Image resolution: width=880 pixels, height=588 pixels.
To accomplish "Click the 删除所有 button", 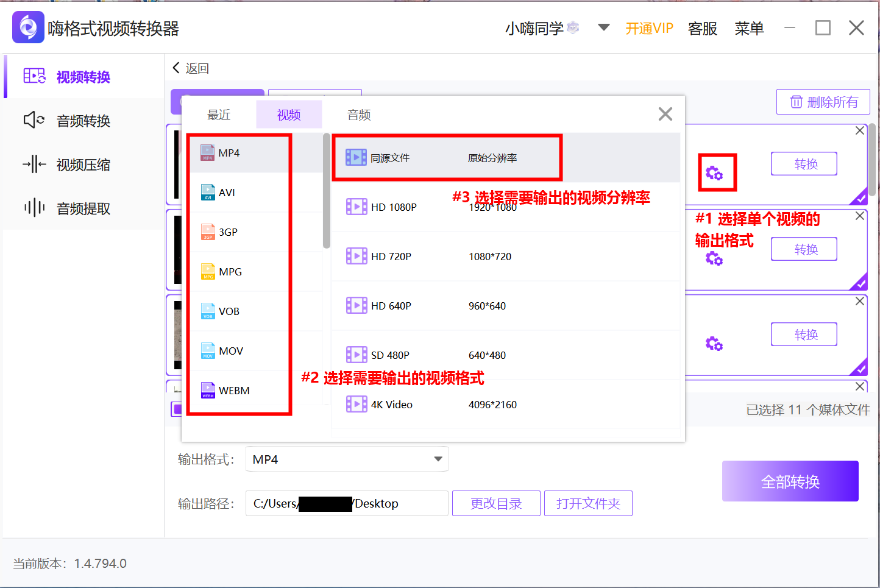I will click(823, 102).
